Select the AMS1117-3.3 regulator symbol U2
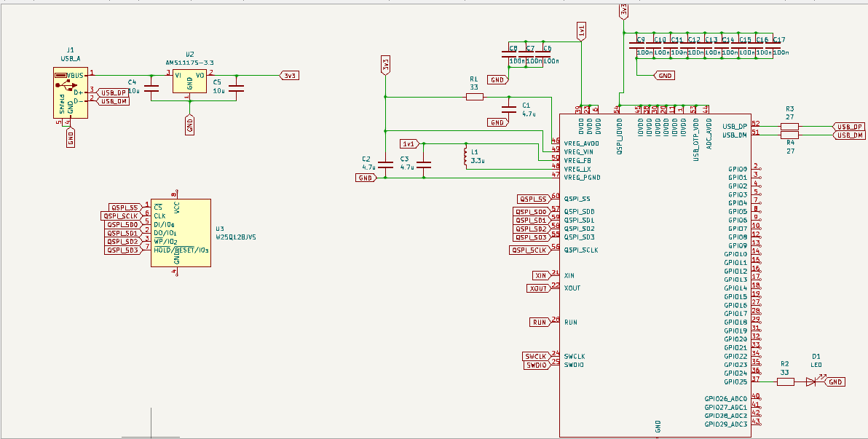Viewport: 868px width, 439px height. [x=189, y=80]
